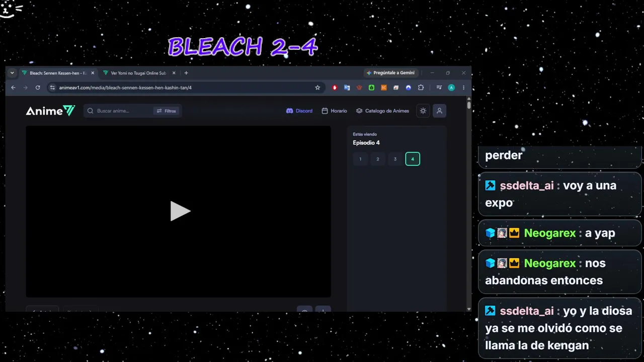Play the Bleach episode video

tap(180, 211)
